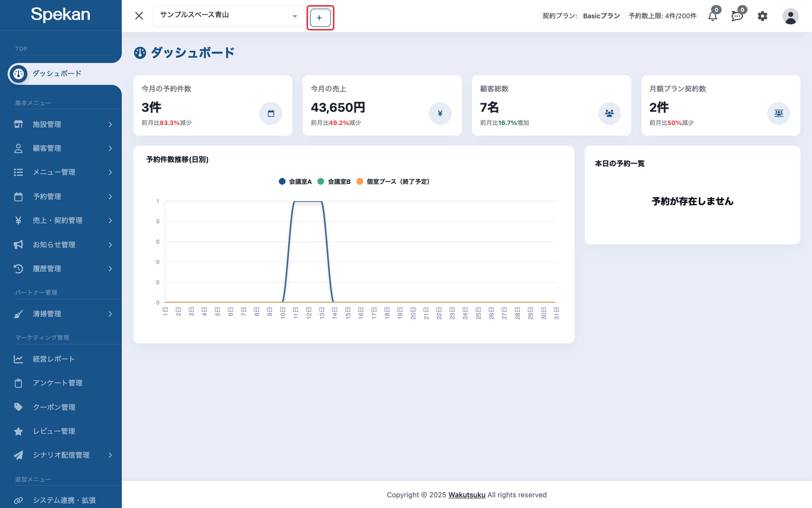
Task: Click the plus button to add space
Action: pos(320,18)
